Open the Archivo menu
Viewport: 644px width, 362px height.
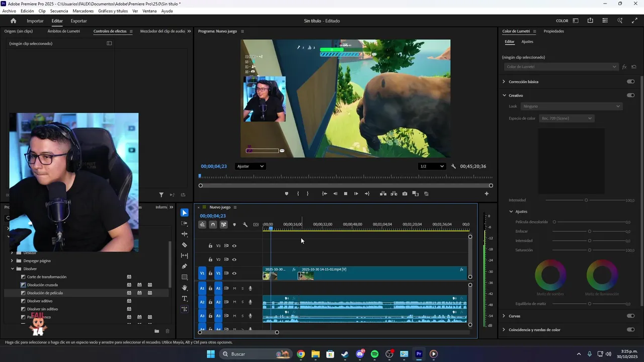click(9, 11)
